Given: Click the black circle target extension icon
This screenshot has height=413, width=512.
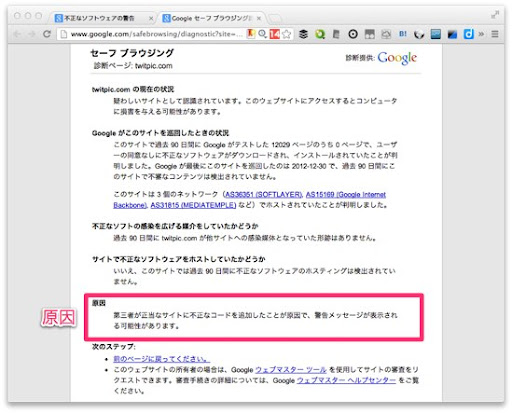Looking at the screenshot, I should (353, 34).
